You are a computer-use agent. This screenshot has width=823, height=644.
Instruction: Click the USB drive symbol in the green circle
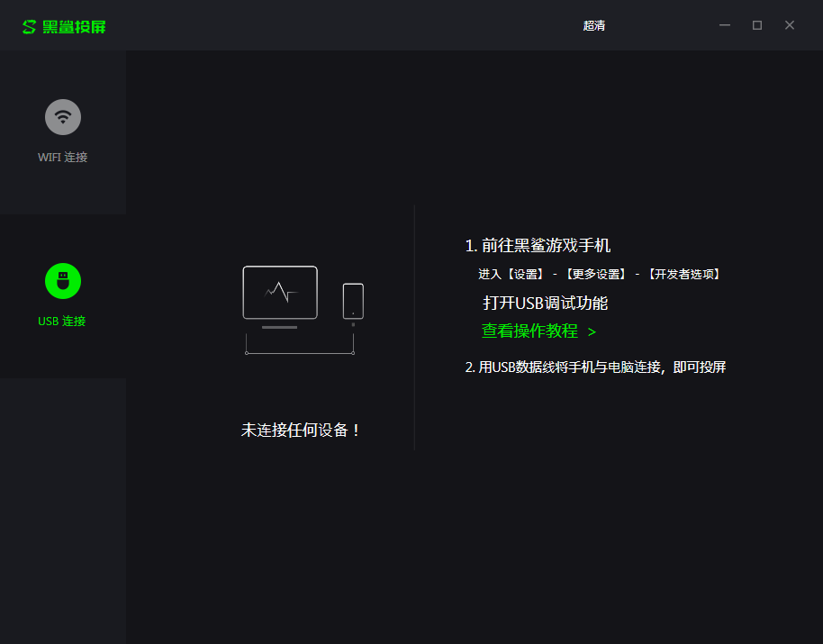(62, 280)
